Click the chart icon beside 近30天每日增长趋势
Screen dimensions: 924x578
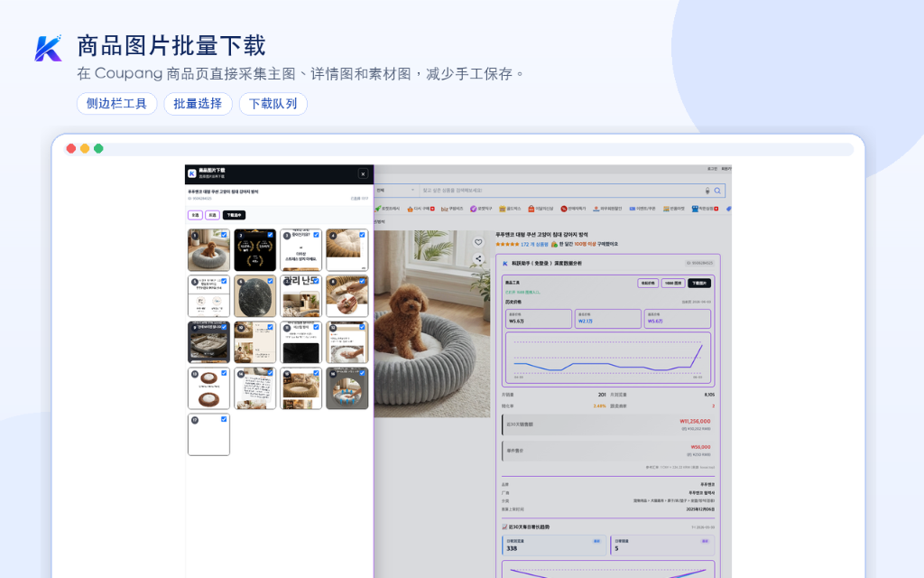pyautogui.click(x=504, y=527)
